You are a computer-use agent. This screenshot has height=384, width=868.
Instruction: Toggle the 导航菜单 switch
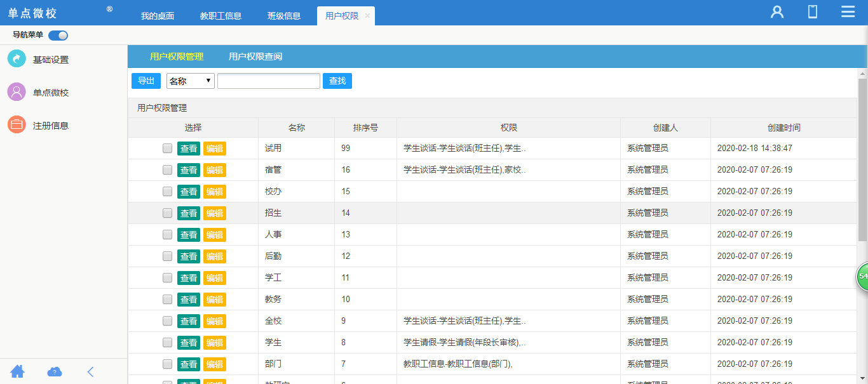(x=58, y=36)
